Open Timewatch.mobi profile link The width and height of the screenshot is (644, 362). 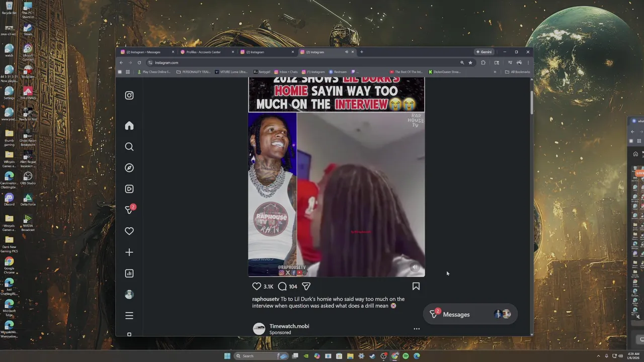(x=289, y=326)
